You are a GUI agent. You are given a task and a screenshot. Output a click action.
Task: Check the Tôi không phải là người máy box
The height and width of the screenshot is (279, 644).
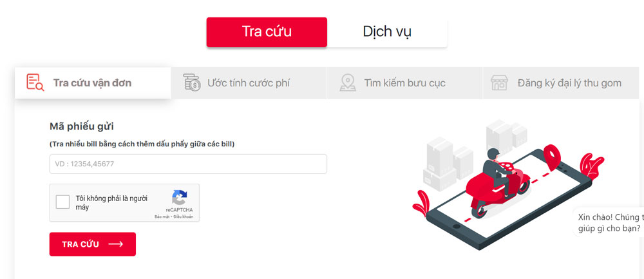click(63, 202)
